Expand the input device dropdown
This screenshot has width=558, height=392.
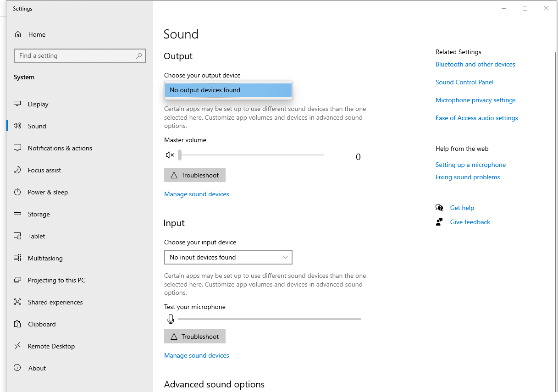[x=228, y=257]
